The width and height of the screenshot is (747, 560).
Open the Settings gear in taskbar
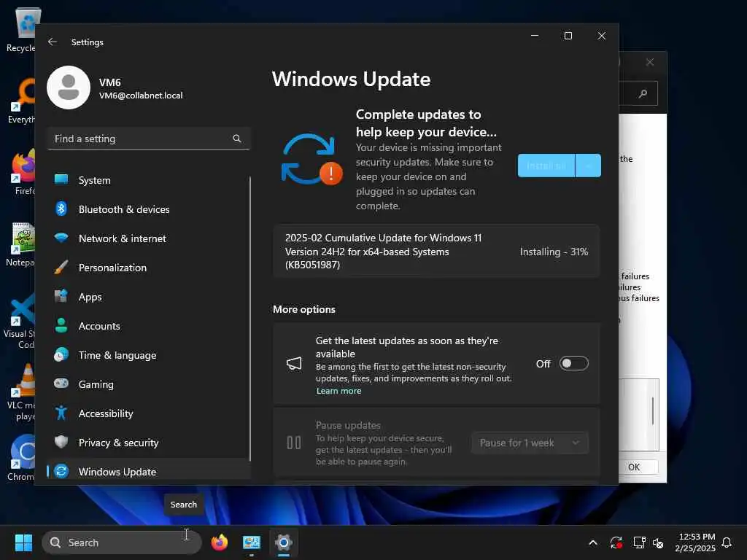click(284, 542)
